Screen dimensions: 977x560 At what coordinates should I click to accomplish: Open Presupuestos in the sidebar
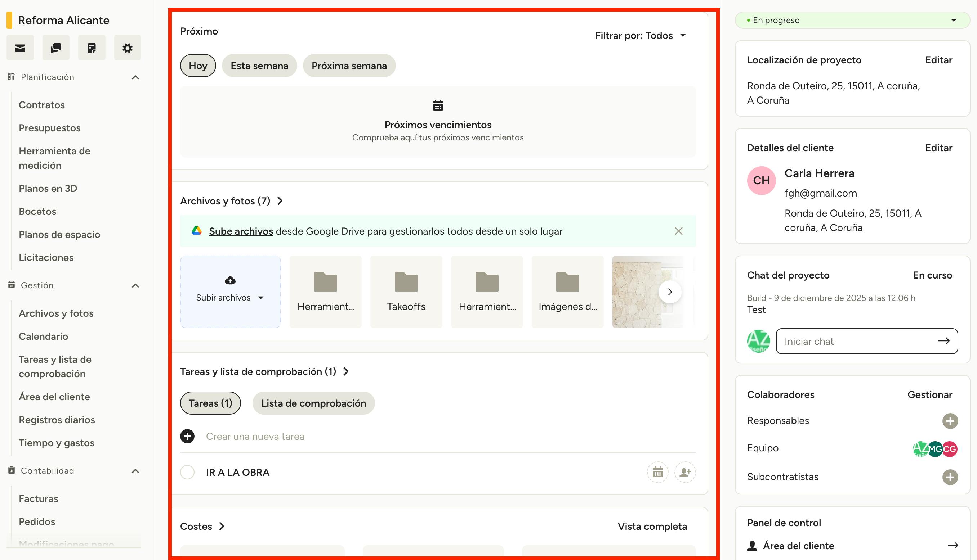[x=50, y=128]
